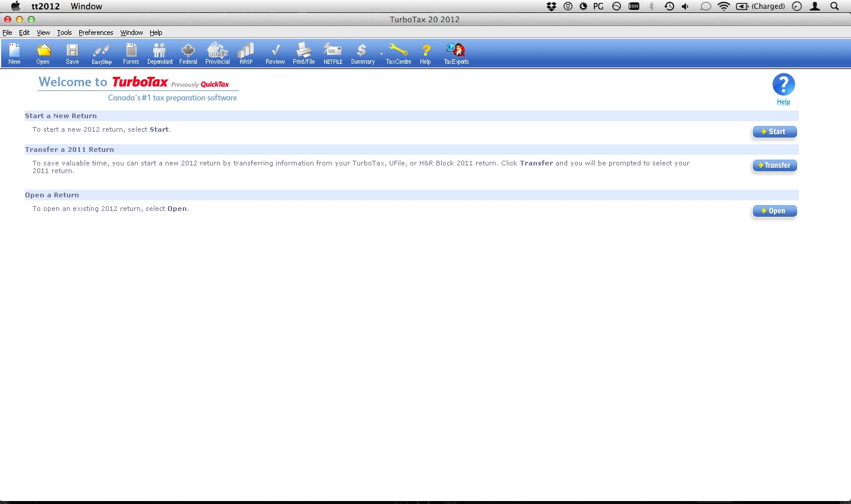Click the Transfer button

[775, 165]
